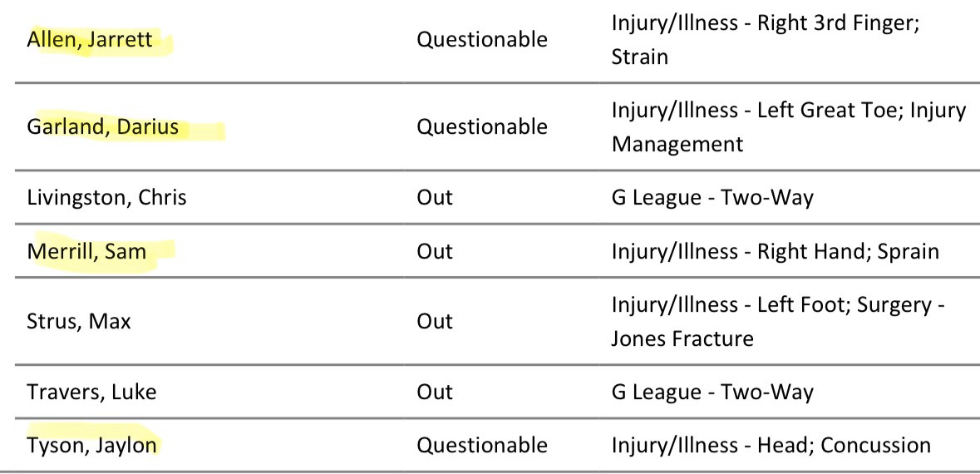Select the Head; Concussion reason text

(x=771, y=445)
